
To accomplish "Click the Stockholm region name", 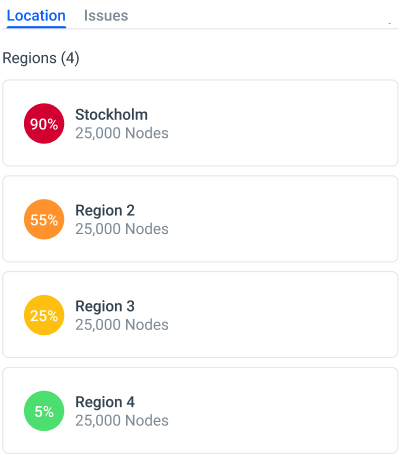I will coord(111,115).
